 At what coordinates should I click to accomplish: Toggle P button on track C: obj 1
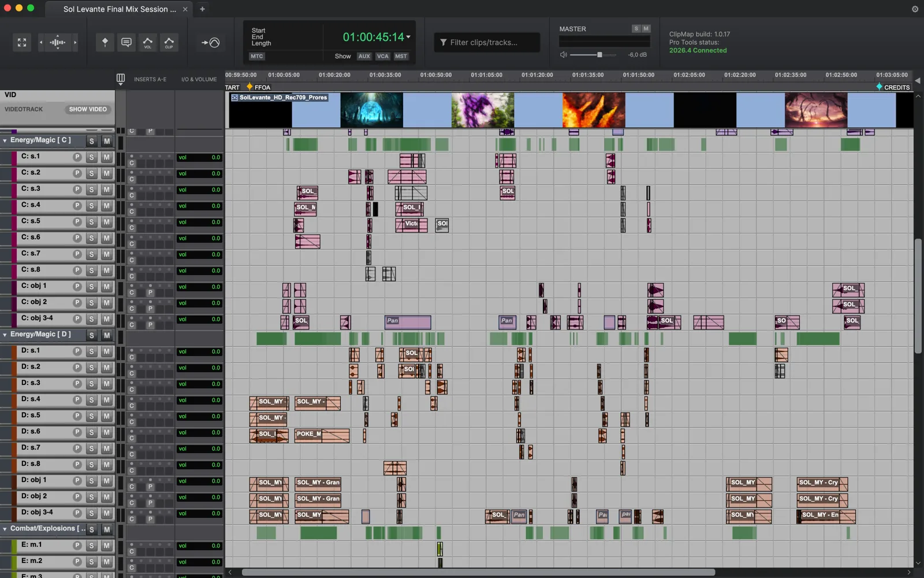pos(77,287)
